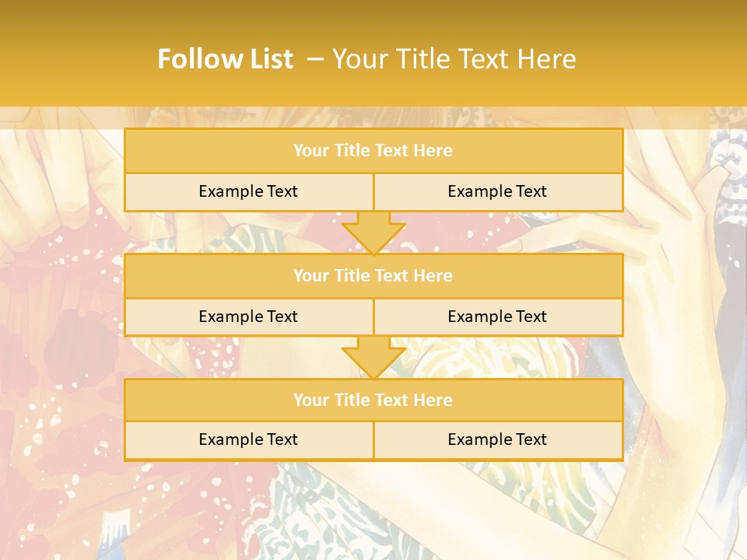Image resolution: width=747 pixels, height=560 pixels.
Task: Click the right "Example Text" cell in the first block
Action: (497, 191)
